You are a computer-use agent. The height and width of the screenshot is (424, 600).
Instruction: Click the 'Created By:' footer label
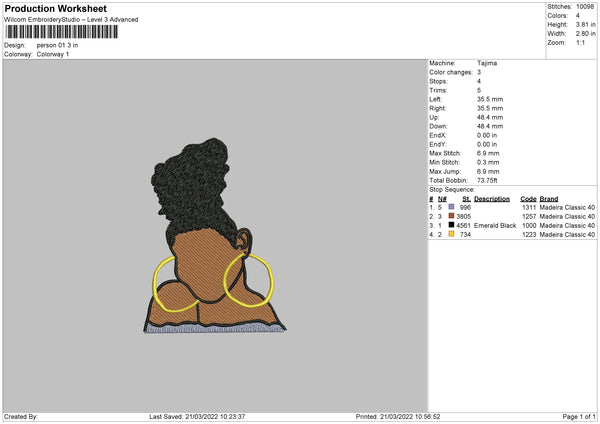coord(21,417)
